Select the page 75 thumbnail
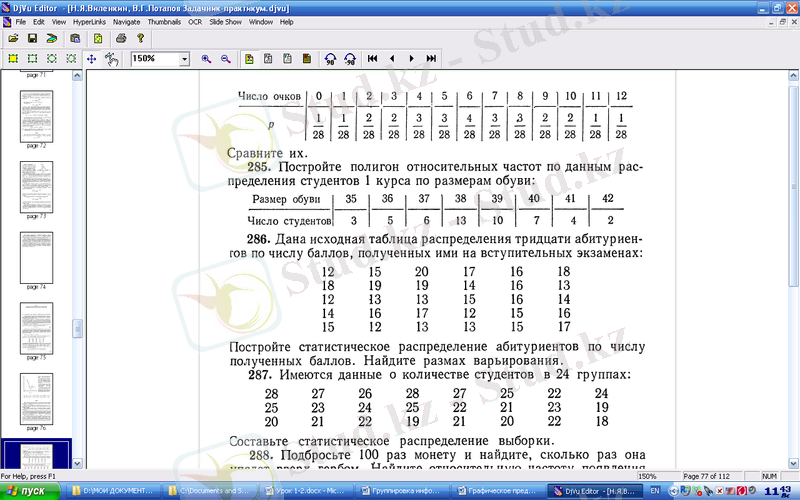This screenshot has height=500, width=800. click(x=36, y=328)
